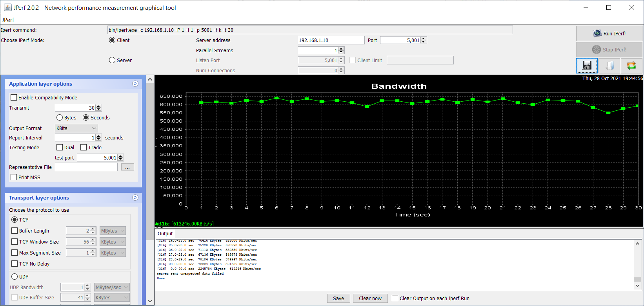644x306 pixels.
Task: Toggle Clear Output on each Iperf Run
Action: [395, 298]
